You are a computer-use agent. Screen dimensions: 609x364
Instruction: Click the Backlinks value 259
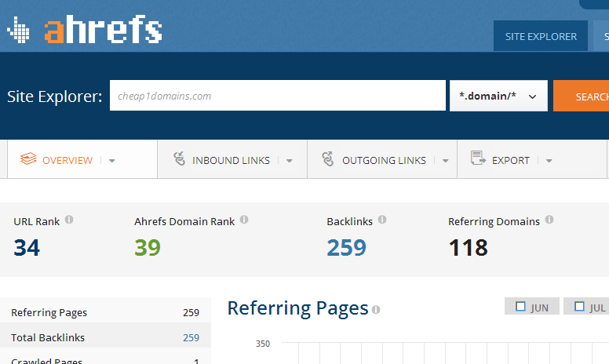346,248
